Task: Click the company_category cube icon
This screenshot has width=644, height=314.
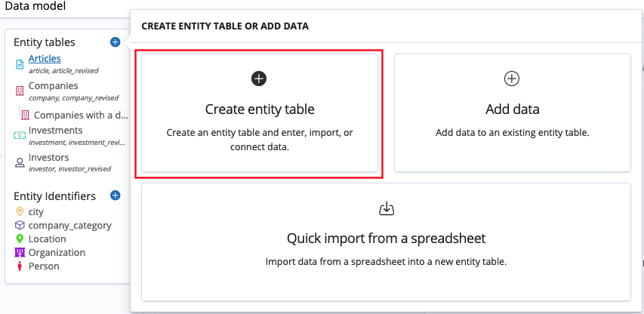Action: point(20,225)
